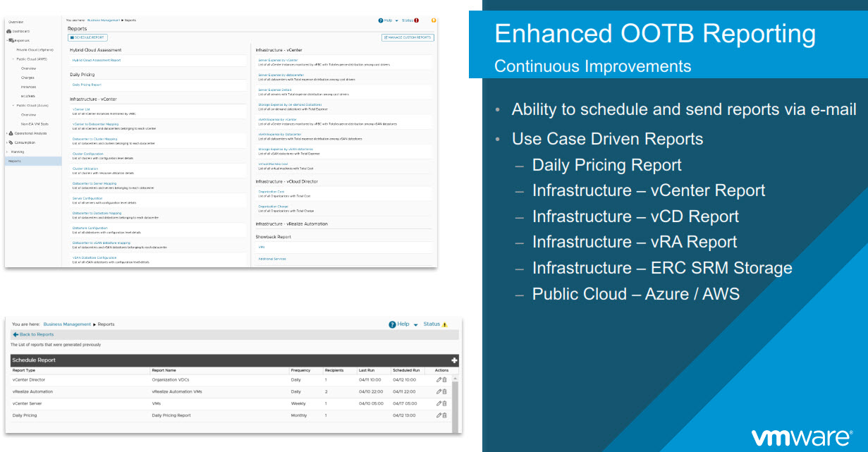This screenshot has height=452, width=868.
Task: Open Datacenter to Cluster Mapping report
Action: coord(94,139)
